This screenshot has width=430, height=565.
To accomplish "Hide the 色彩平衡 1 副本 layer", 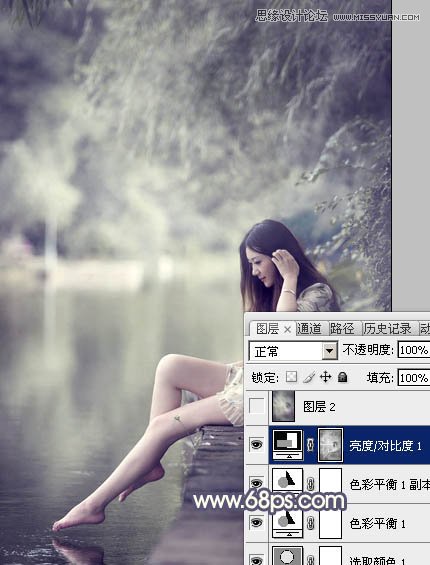I will tap(256, 483).
